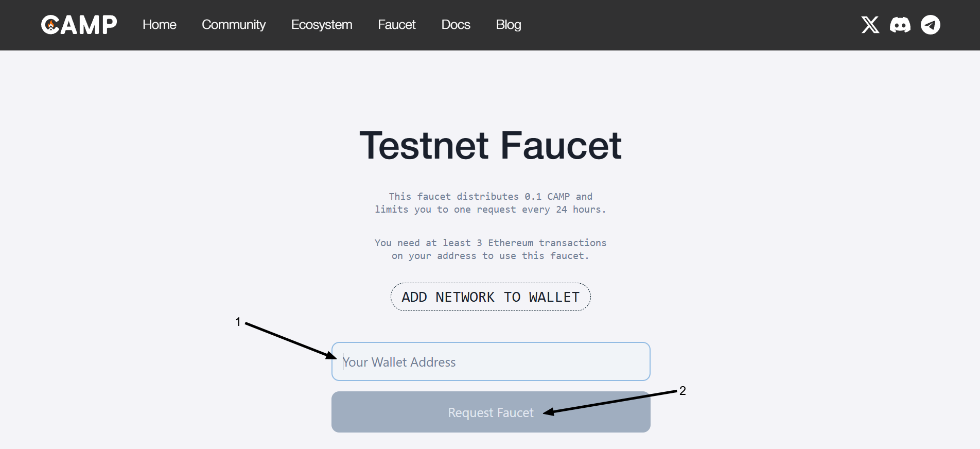
Task: Select the Faucet nav item
Action: coord(397,25)
